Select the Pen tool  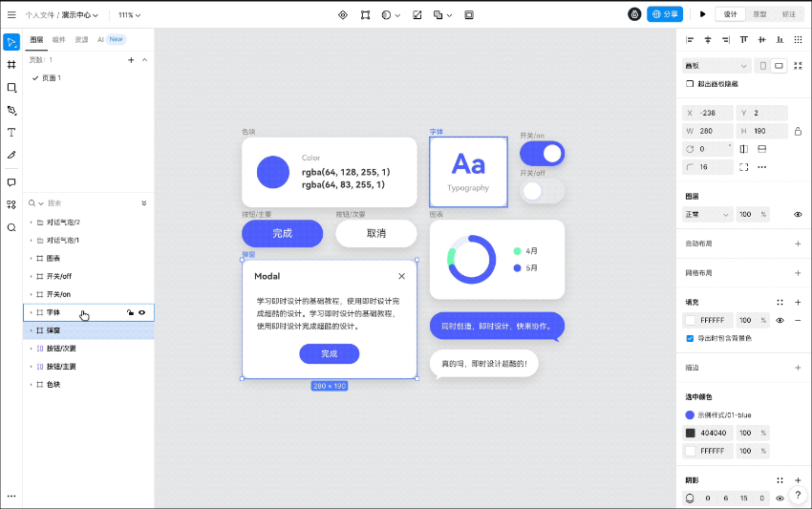[x=11, y=110]
